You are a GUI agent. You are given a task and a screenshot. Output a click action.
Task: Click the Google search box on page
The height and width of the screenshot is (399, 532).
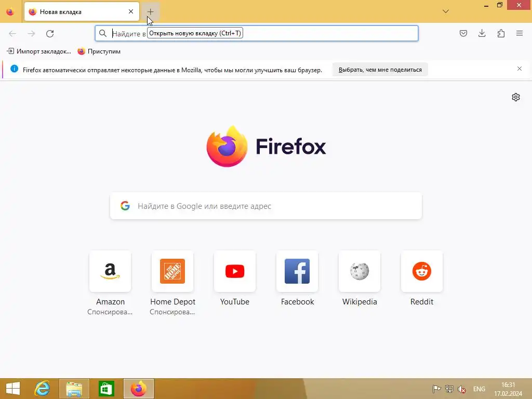point(266,206)
